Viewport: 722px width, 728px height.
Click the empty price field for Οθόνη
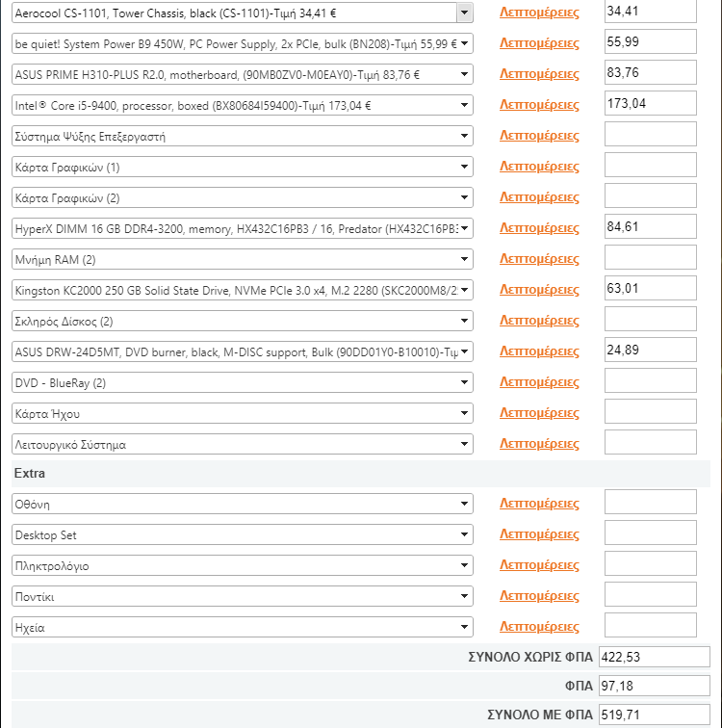coord(651,502)
